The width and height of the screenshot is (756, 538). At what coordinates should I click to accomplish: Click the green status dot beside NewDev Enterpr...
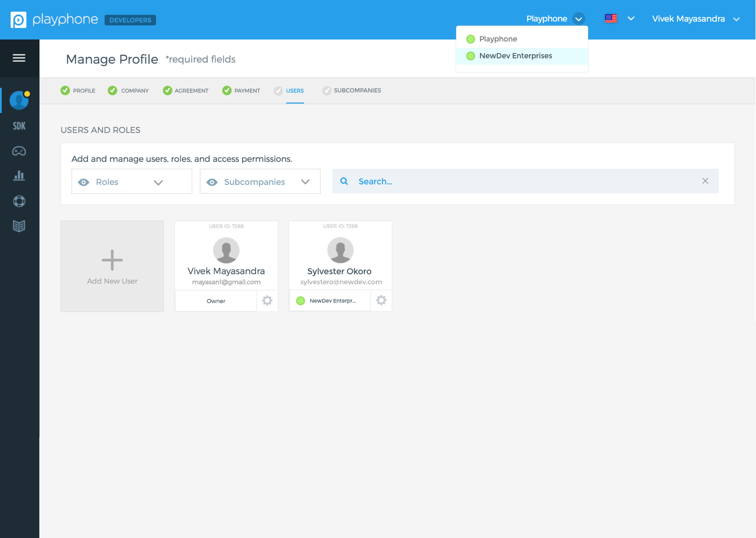tap(301, 301)
